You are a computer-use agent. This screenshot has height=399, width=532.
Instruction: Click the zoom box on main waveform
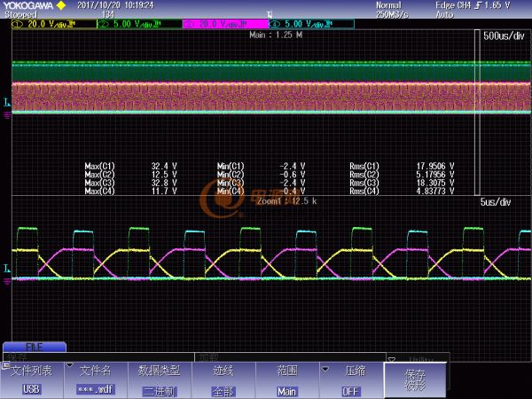[477, 112]
